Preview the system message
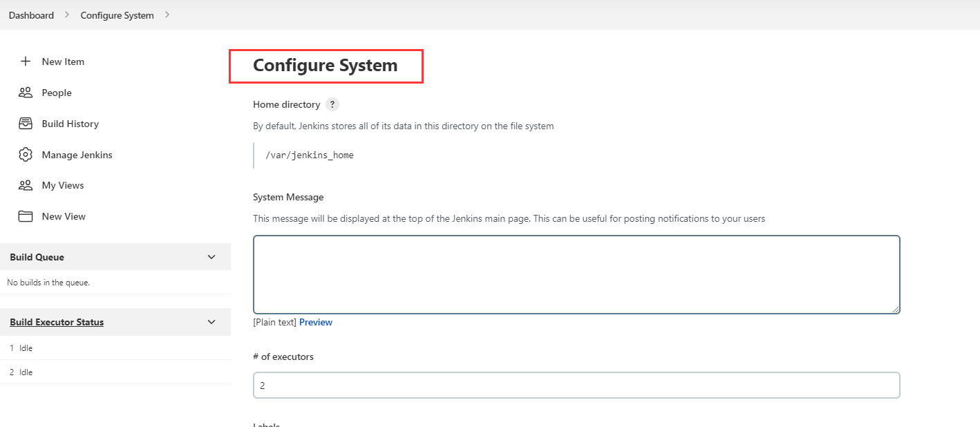980x427 pixels. coord(315,323)
